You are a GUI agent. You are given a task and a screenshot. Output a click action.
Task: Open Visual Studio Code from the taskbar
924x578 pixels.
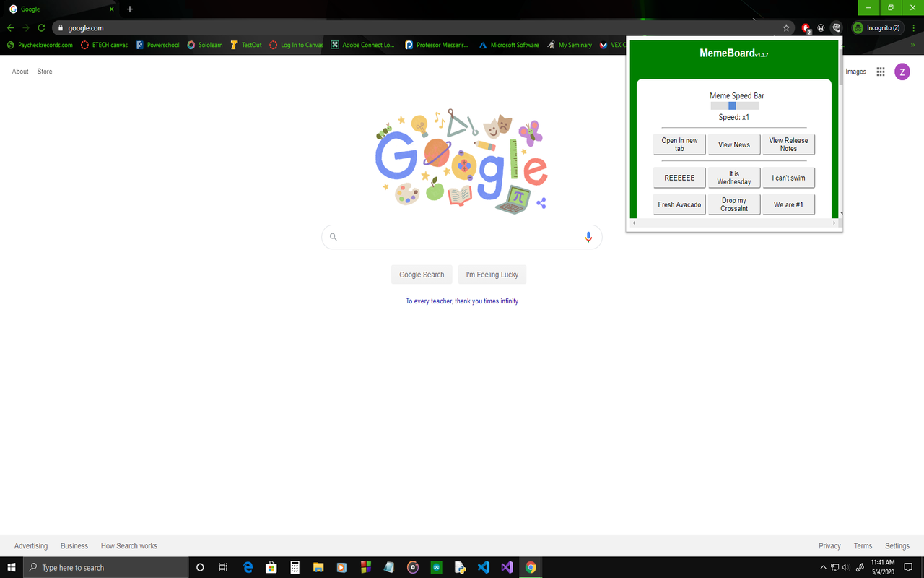(484, 567)
